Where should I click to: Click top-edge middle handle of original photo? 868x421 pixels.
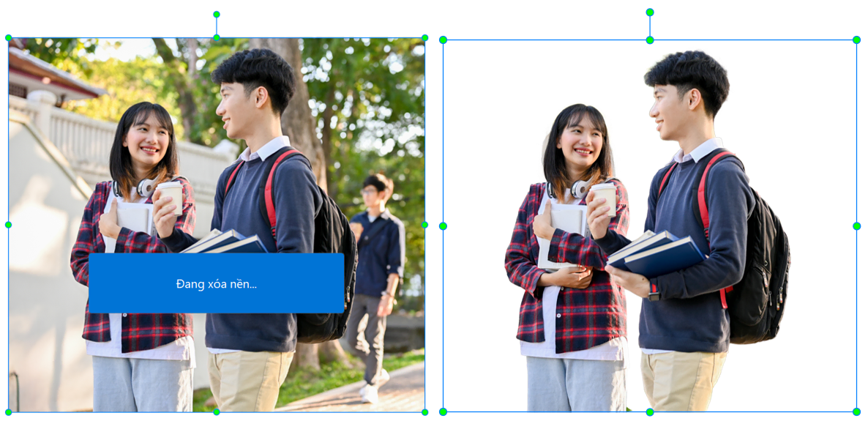pyautogui.click(x=217, y=37)
